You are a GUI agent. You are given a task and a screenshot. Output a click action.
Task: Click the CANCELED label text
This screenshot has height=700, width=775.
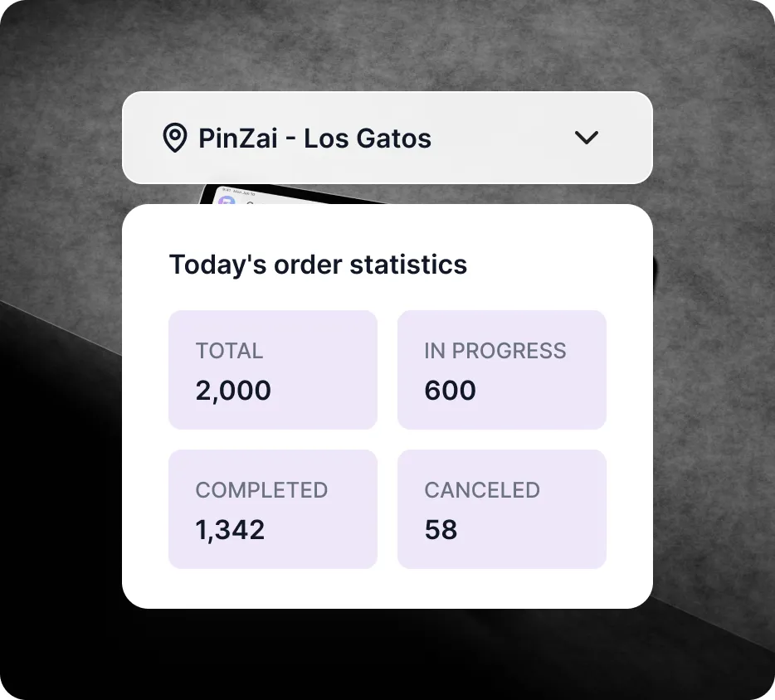[x=482, y=490]
